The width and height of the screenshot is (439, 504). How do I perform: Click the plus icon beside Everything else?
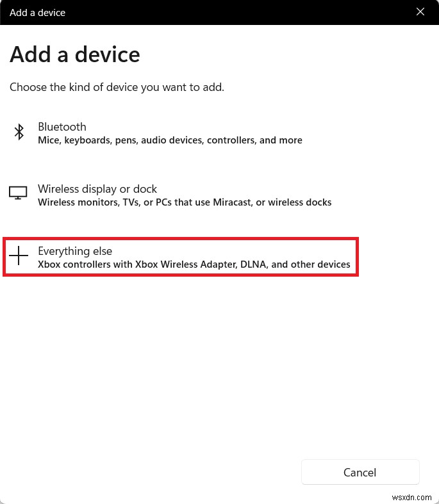point(19,256)
